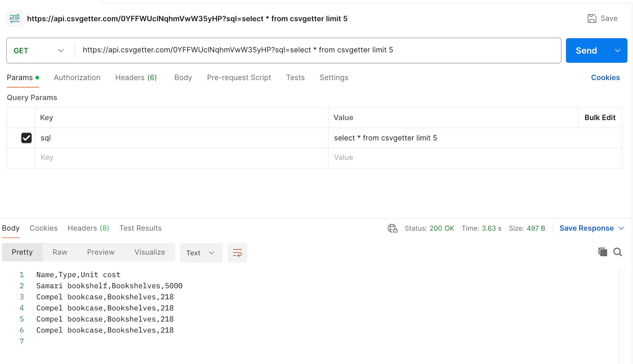The height and width of the screenshot is (364, 633).
Task: Switch to the Authorization tab
Action: coord(77,77)
